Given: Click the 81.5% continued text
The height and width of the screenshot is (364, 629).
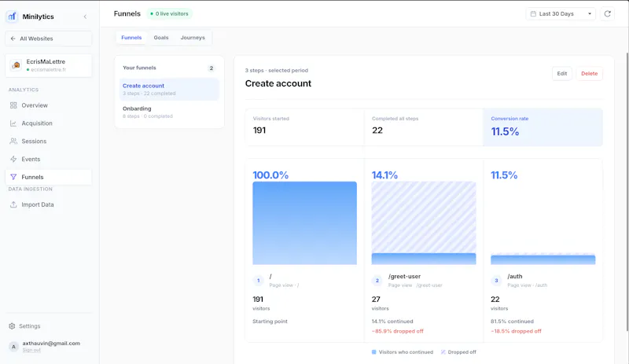Looking at the screenshot, I should (x=512, y=322).
